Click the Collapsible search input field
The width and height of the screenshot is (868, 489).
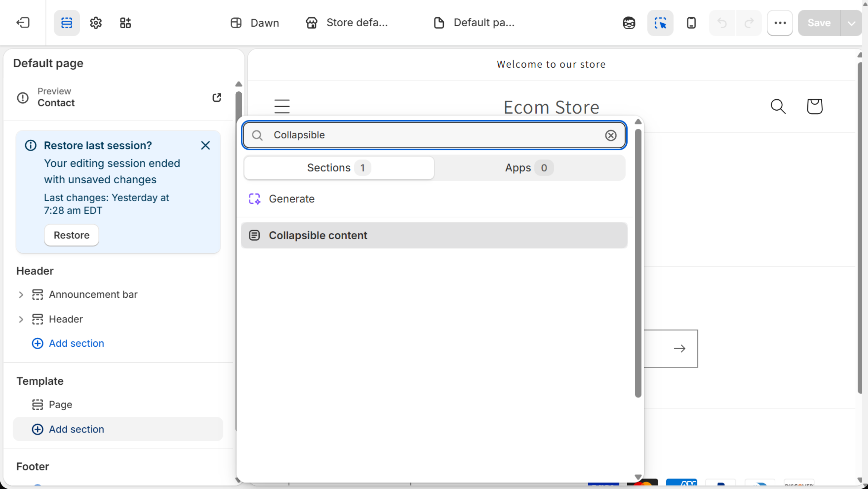[x=434, y=135]
